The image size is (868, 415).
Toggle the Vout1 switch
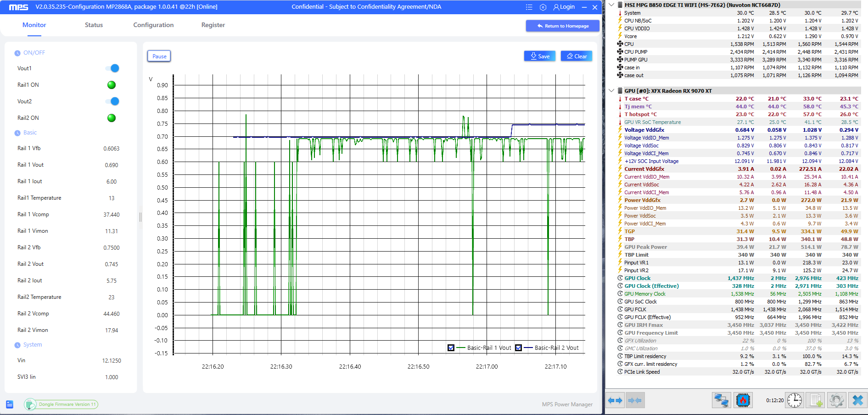pos(112,68)
